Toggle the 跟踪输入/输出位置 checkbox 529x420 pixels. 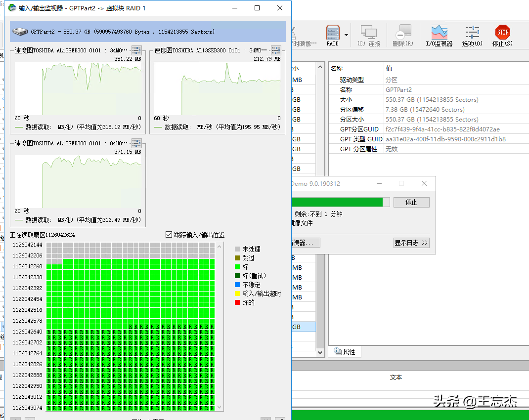pos(168,234)
